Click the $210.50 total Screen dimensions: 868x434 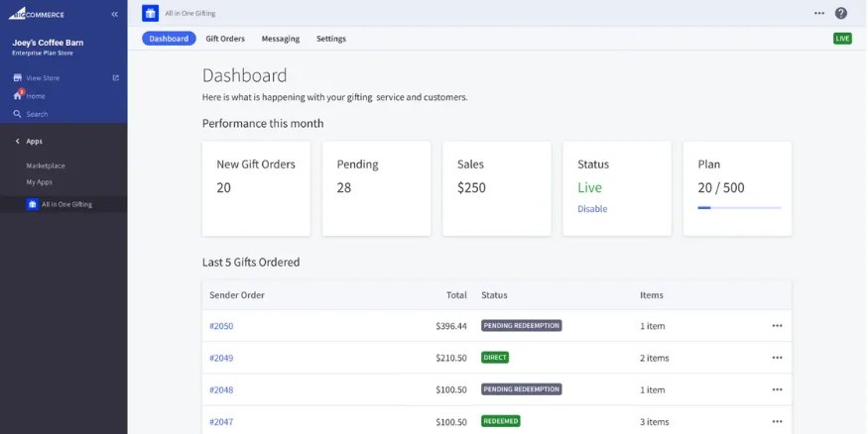pos(451,359)
